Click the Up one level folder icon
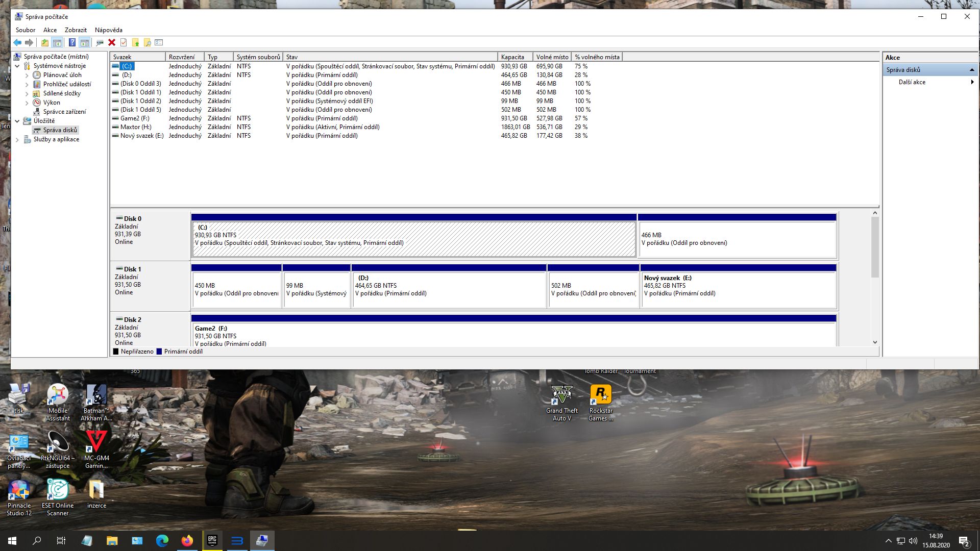 click(45, 43)
